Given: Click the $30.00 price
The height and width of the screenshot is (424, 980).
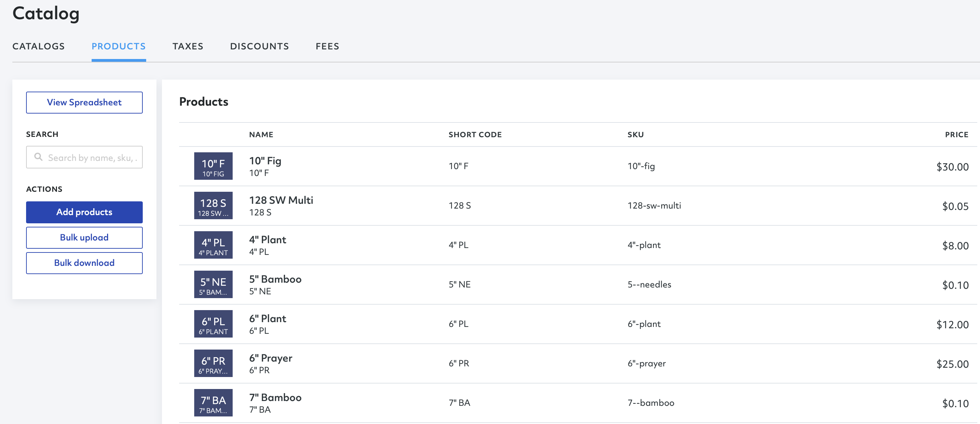Looking at the screenshot, I should (953, 167).
